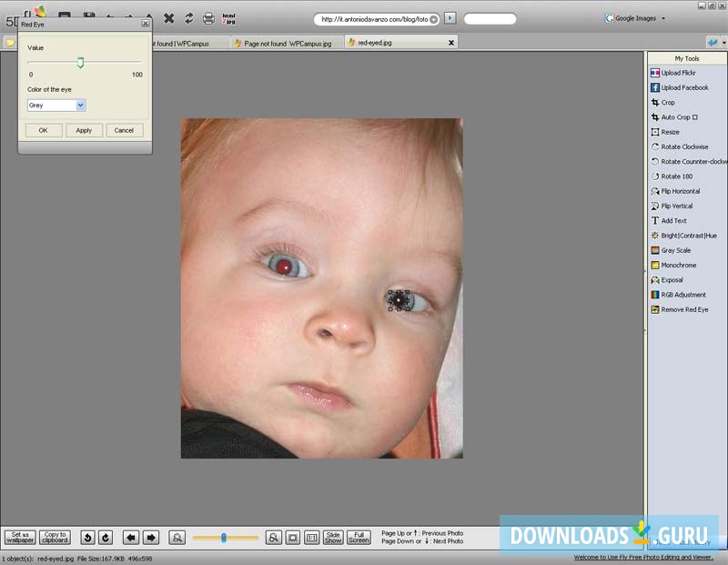Click the print icon in top toolbar
The image size is (728, 565).
click(208, 18)
